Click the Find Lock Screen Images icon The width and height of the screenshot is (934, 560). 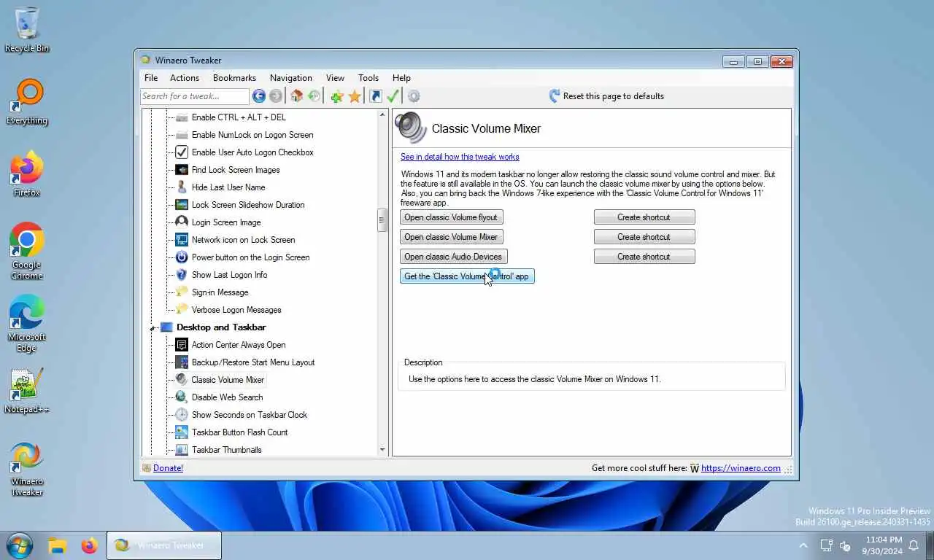(182, 170)
